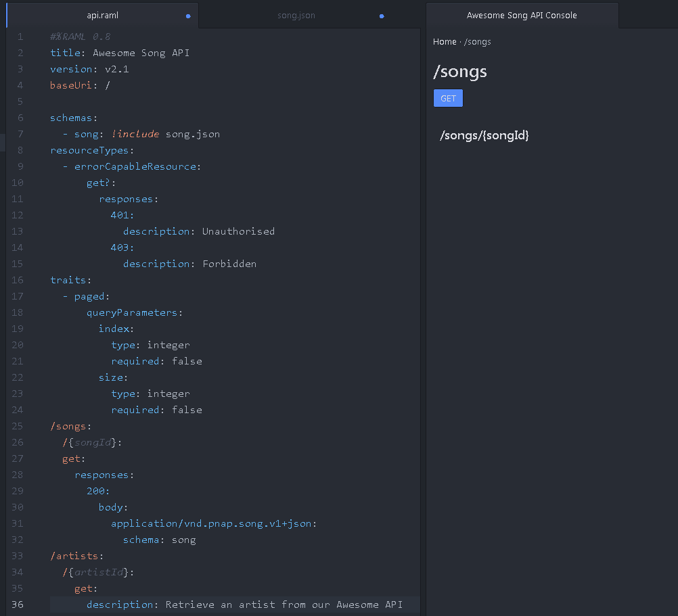Click 'Unauthorised' description text
This screenshot has width=678, height=616.
point(238,231)
